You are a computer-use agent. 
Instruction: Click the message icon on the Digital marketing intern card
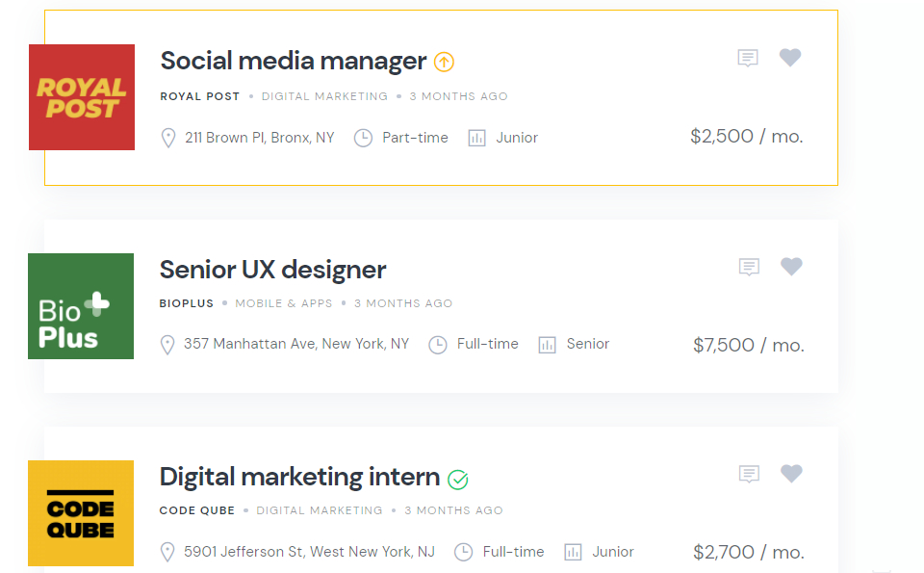click(749, 474)
